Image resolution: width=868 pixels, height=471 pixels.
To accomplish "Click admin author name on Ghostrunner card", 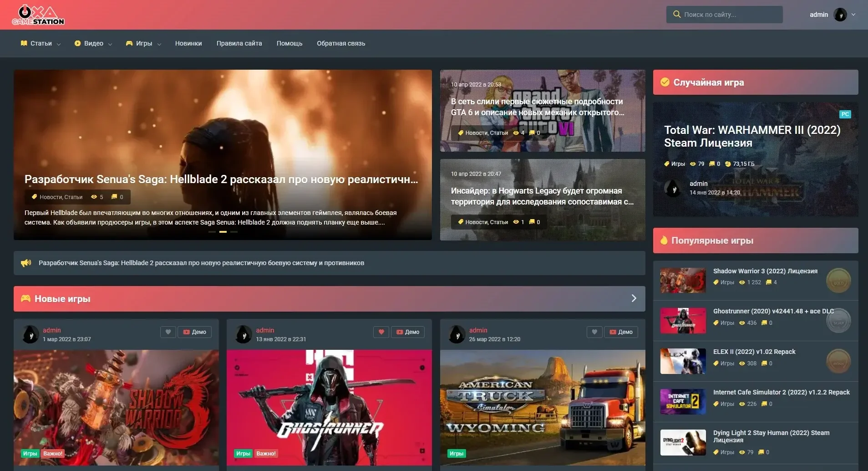I will [x=265, y=330].
